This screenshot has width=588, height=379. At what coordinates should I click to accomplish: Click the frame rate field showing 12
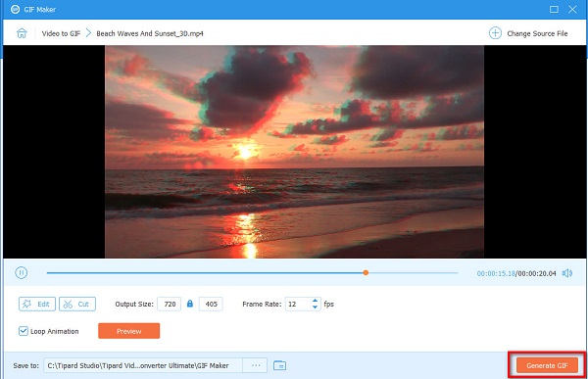click(x=298, y=304)
